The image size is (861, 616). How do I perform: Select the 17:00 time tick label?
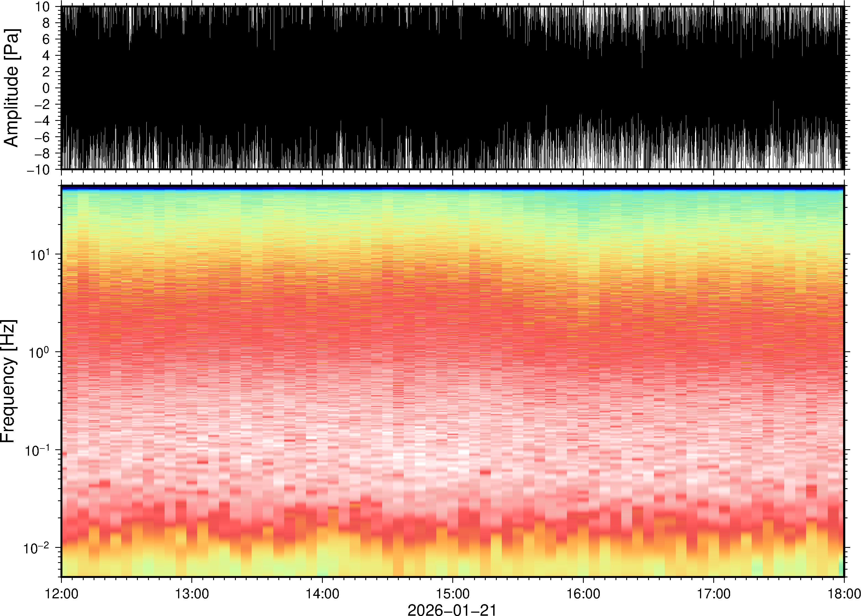coord(714,594)
